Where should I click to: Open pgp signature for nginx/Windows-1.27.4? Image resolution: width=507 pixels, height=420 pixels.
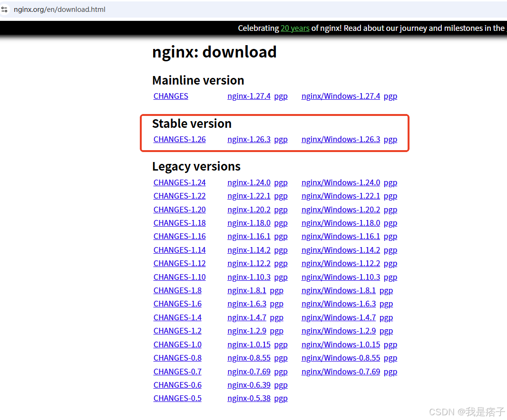[x=390, y=96]
